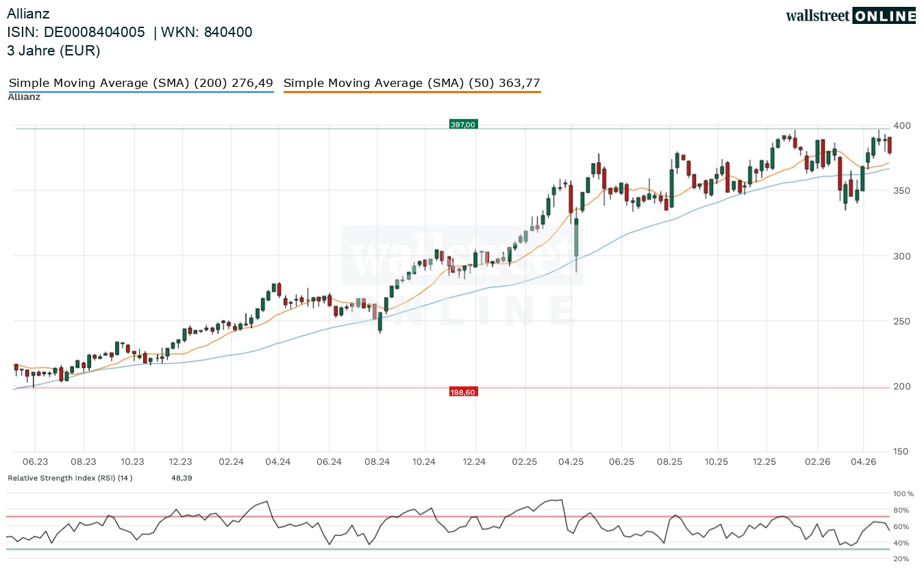This screenshot has height=577, width=924.
Task: Click the 04.24 date axis label
Action: (279, 462)
